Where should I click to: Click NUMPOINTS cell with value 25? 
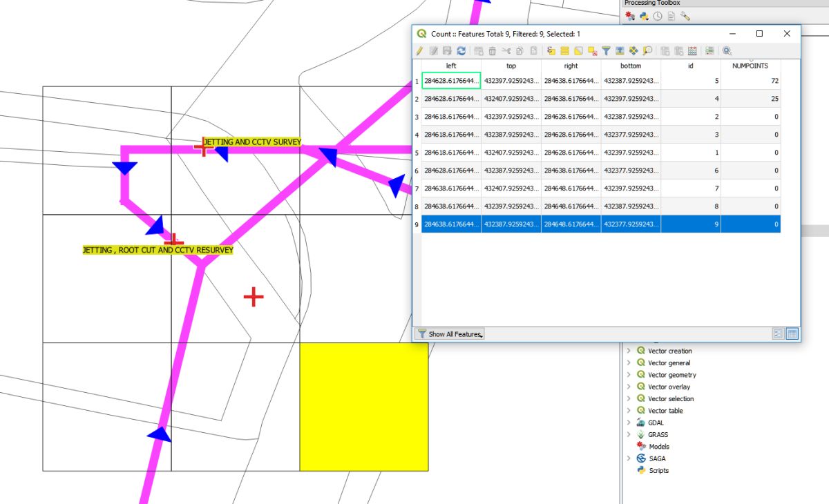[751, 99]
